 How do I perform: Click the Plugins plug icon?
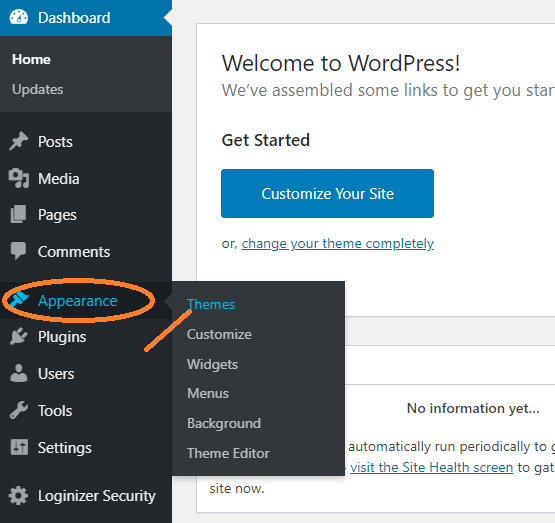18,336
